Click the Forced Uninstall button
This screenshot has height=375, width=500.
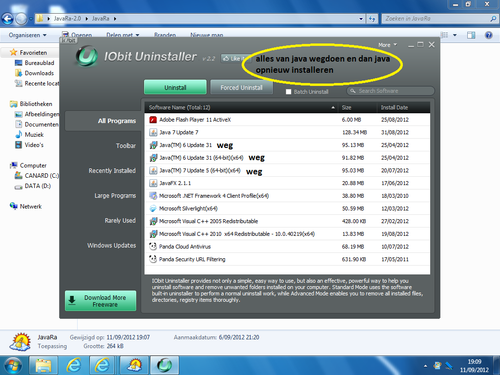click(242, 87)
